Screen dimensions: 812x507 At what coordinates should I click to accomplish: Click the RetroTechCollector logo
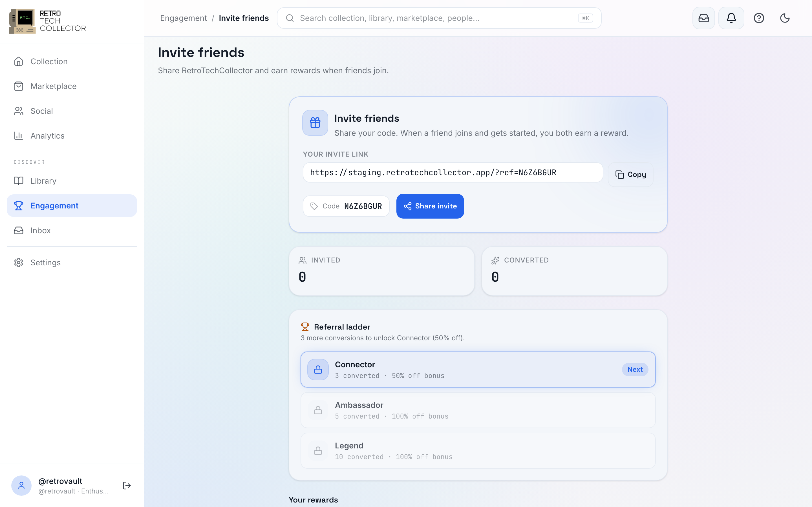(47, 21)
